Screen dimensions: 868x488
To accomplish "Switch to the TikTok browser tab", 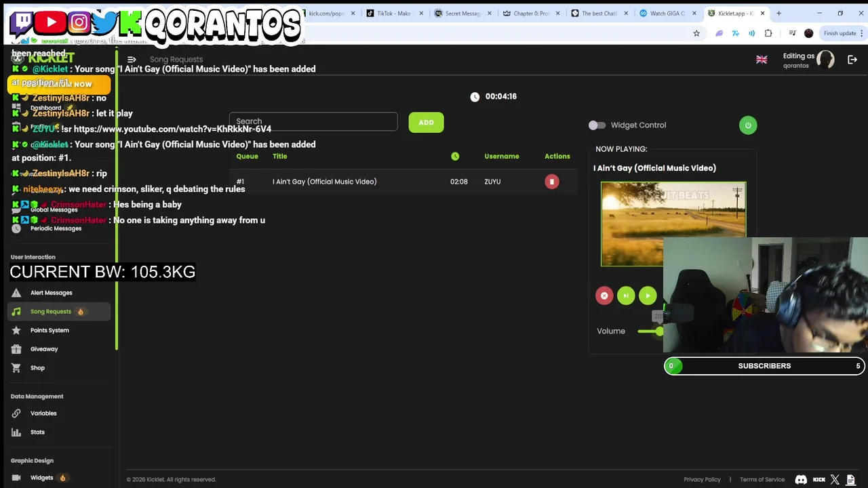I will (394, 14).
